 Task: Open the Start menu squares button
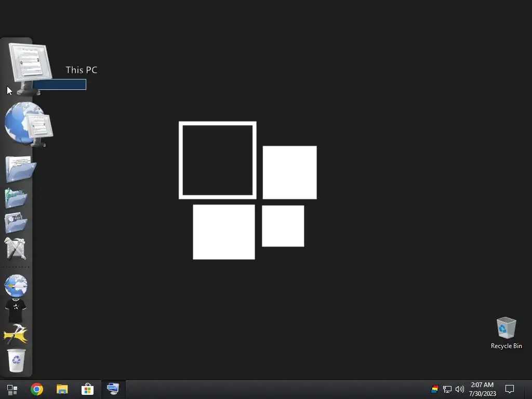pos(12,390)
